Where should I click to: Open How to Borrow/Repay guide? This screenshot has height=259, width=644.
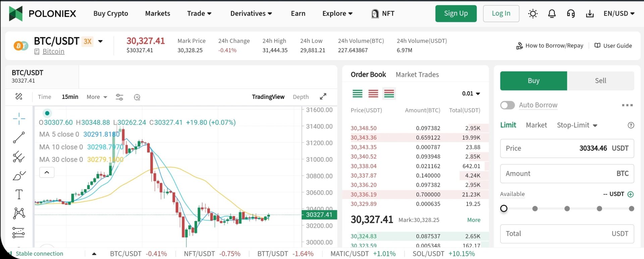(x=550, y=46)
